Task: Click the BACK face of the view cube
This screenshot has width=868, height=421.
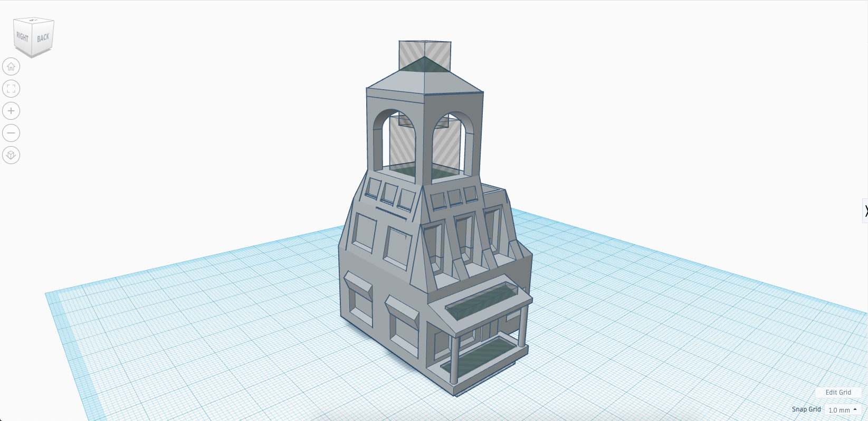Action: (43, 37)
